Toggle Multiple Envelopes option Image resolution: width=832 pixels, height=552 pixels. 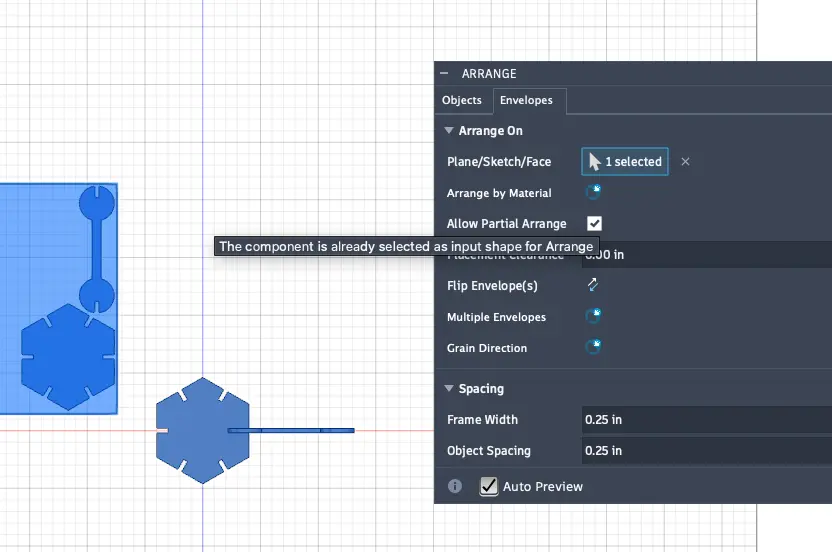(x=593, y=316)
